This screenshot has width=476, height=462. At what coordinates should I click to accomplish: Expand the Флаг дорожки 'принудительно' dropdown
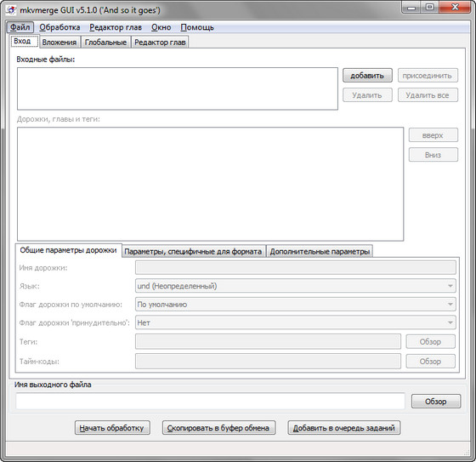click(x=296, y=322)
